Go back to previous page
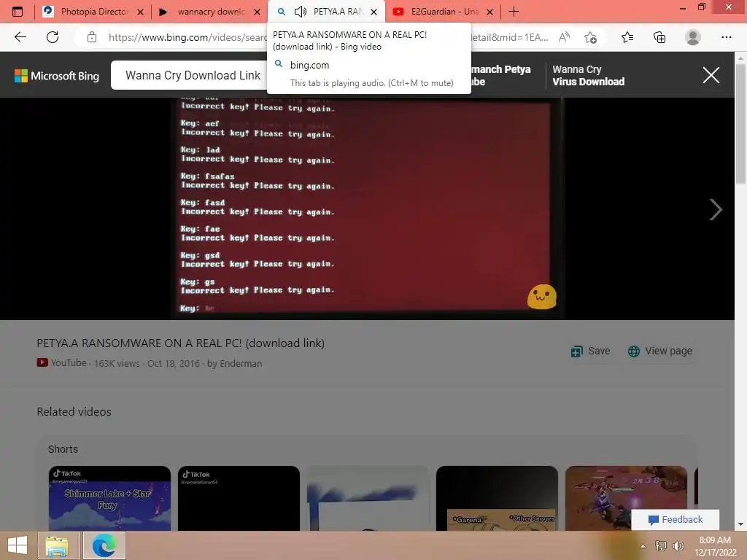 coord(20,37)
